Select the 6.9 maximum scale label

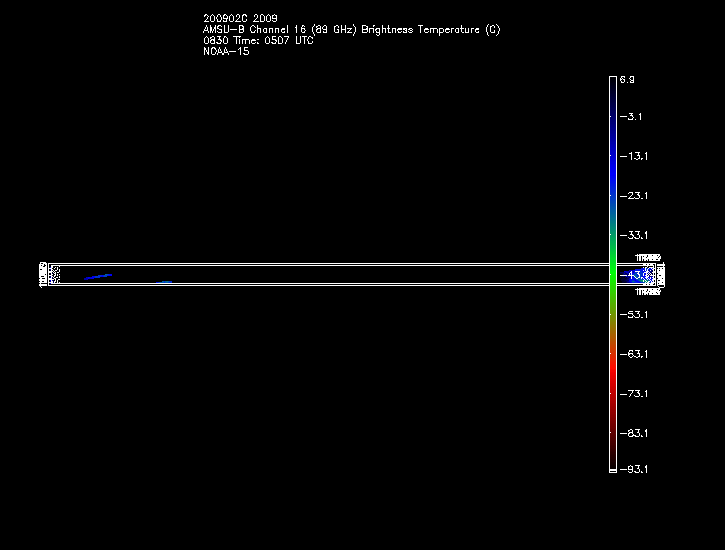[x=627, y=78]
